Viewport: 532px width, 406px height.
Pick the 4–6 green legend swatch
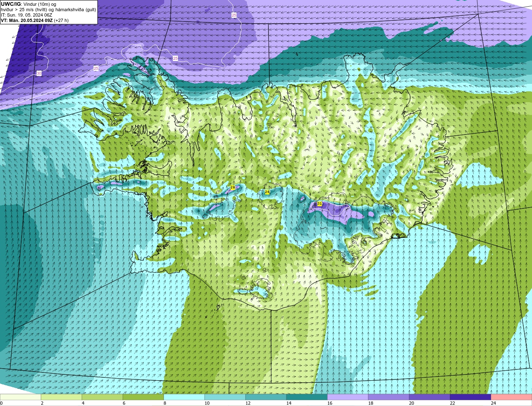tap(103, 397)
